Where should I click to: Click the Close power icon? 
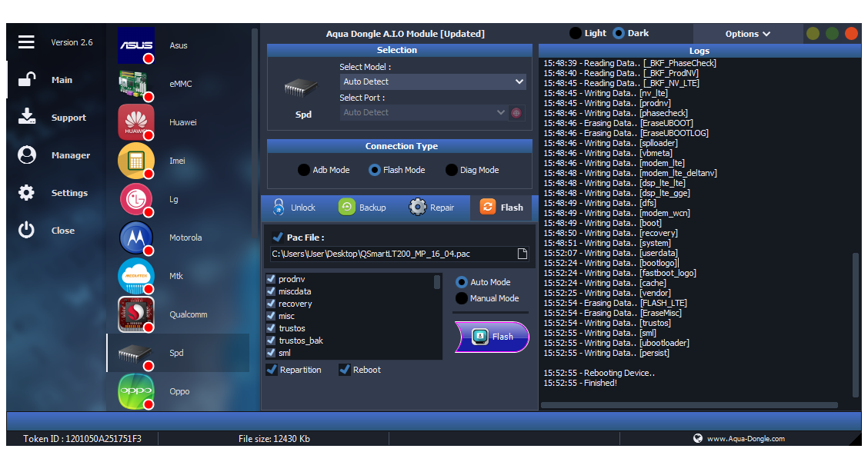pyautogui.click(x=26, y=230)
